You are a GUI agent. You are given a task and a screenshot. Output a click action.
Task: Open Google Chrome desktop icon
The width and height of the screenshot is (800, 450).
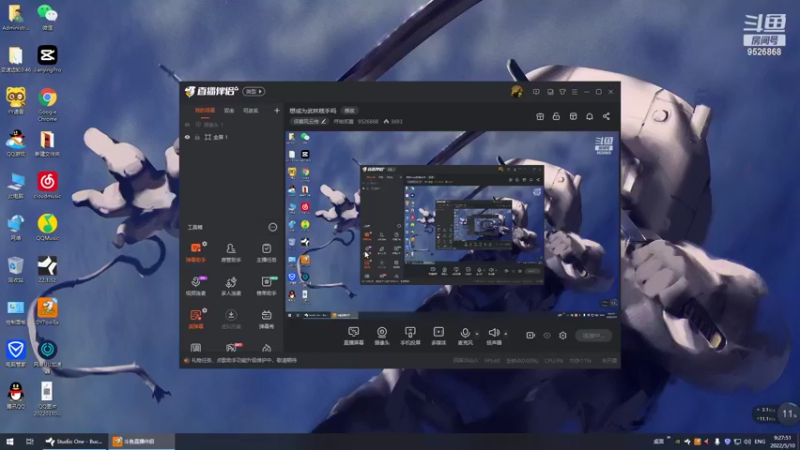47,104
